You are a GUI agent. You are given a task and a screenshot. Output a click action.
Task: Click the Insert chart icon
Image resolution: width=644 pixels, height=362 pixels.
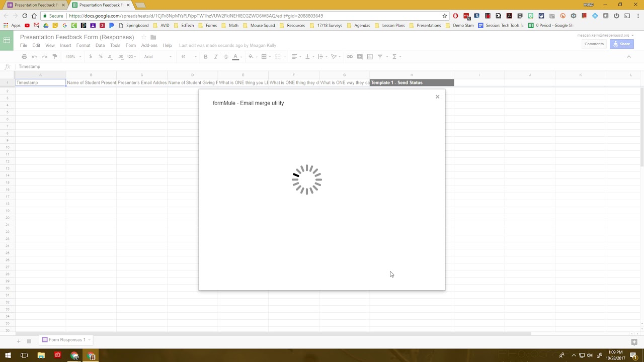pyautogui.click(x=370, y=56)
